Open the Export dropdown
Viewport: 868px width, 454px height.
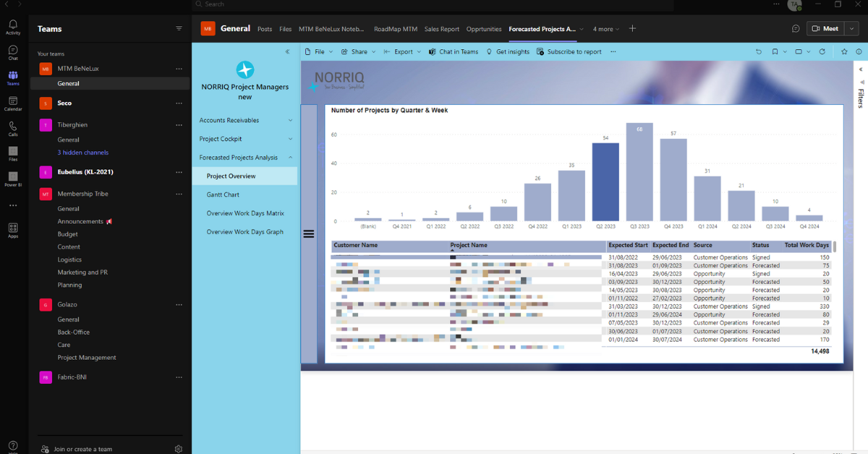click(402, 52)
